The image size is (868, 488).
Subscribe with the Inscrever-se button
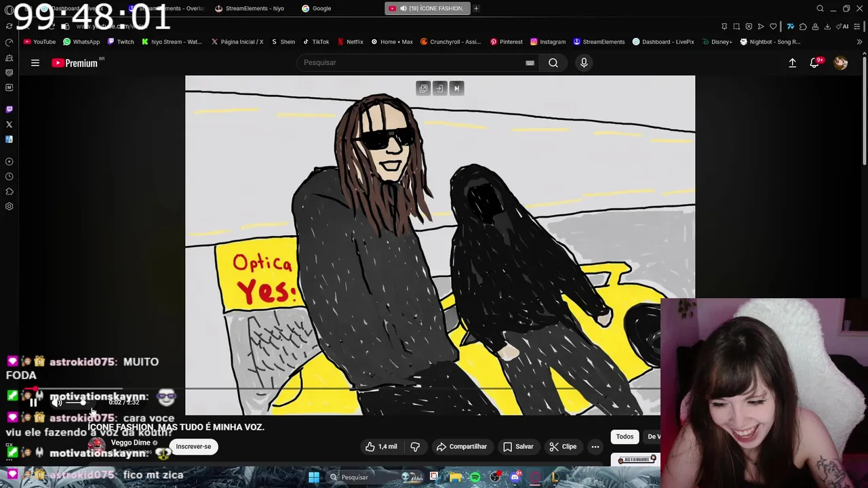click(x=193, y=447)
